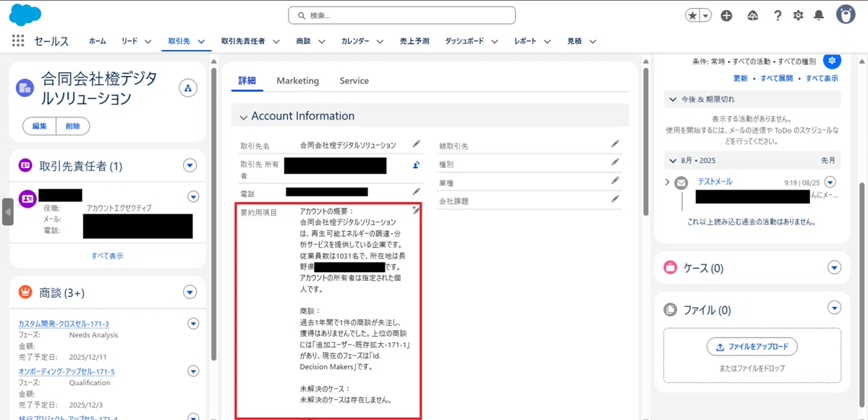
Task: Open the 取引先責任者 nav tab
Action: click(x=243, y=41)
